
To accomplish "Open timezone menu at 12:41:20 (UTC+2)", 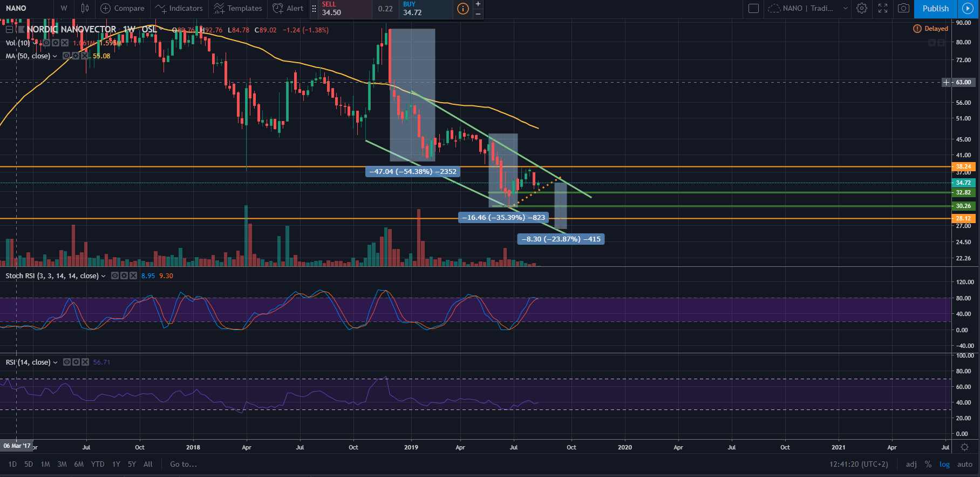I will [859, 464].
